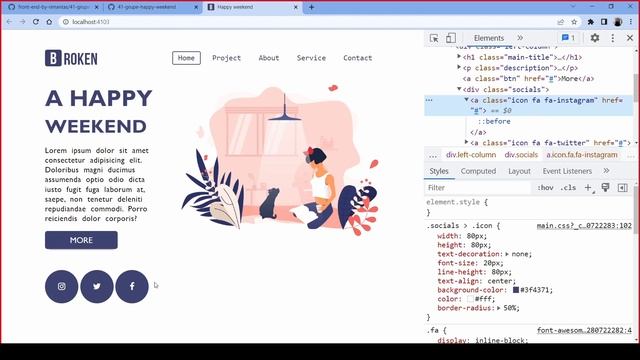Click the browser forward arrow

[22, 22]
